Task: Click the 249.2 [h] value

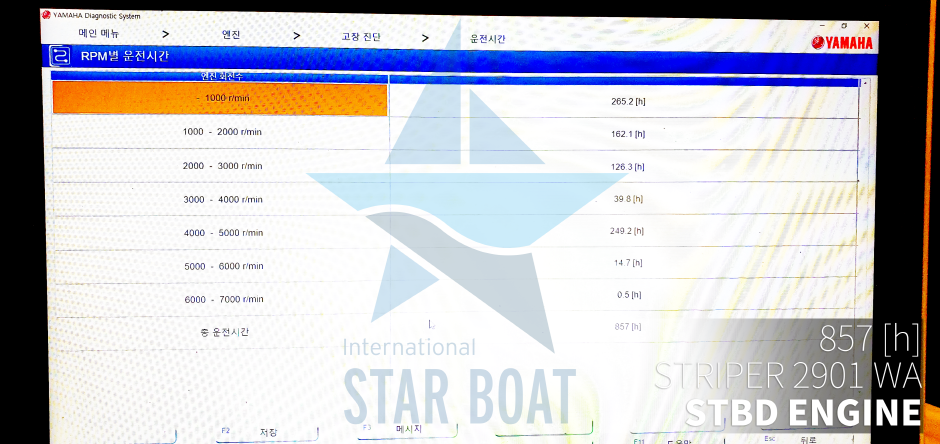Action: (x=626, y=231)
